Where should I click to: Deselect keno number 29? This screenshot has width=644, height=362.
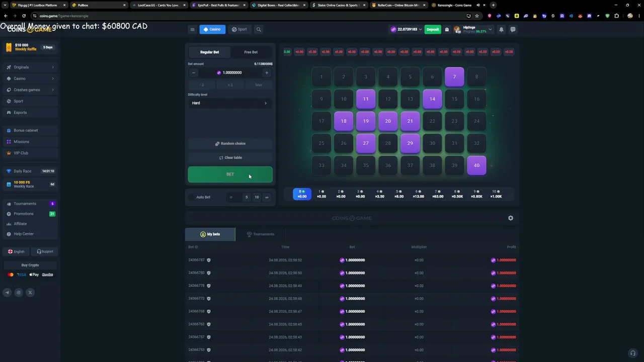pyautogui.click(x=410, y=143)
